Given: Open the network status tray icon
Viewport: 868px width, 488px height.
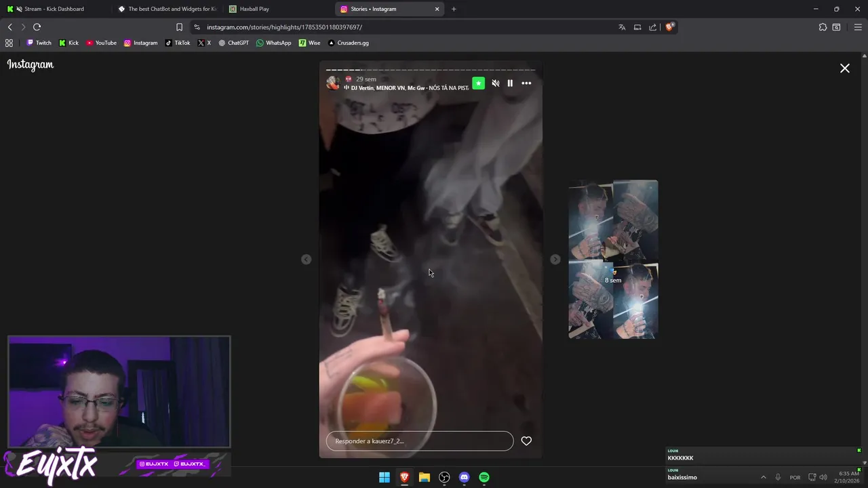Looking at the screenshot, I should 812,477.
